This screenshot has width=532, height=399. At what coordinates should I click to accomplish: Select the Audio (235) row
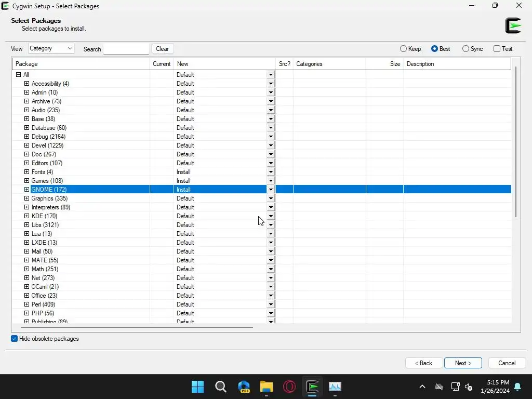[262, 110]
